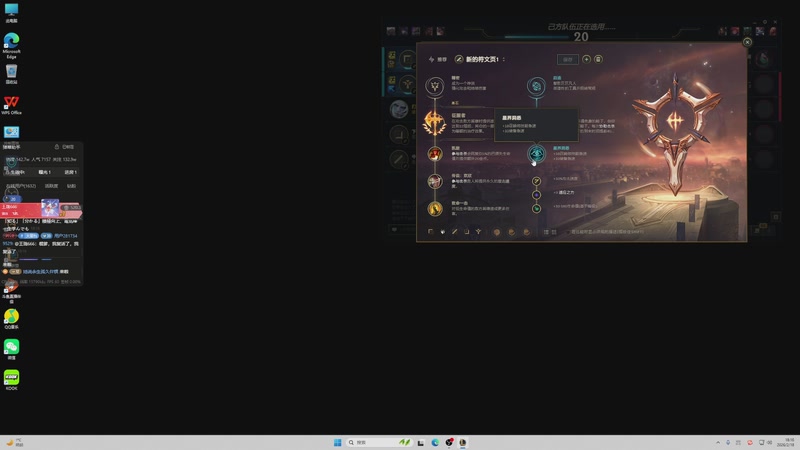
Task: Open the activity tab in stream overlay
Action: (51, 186)
